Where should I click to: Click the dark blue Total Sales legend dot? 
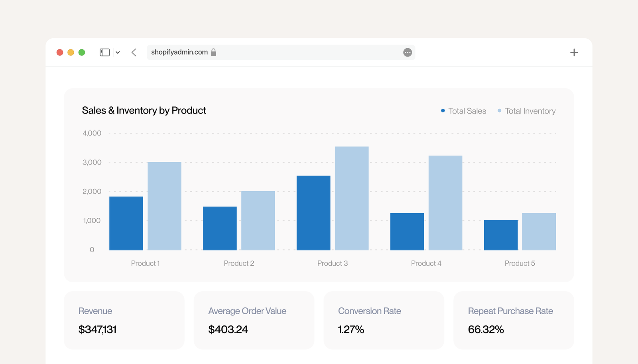[x=443, y=111]
